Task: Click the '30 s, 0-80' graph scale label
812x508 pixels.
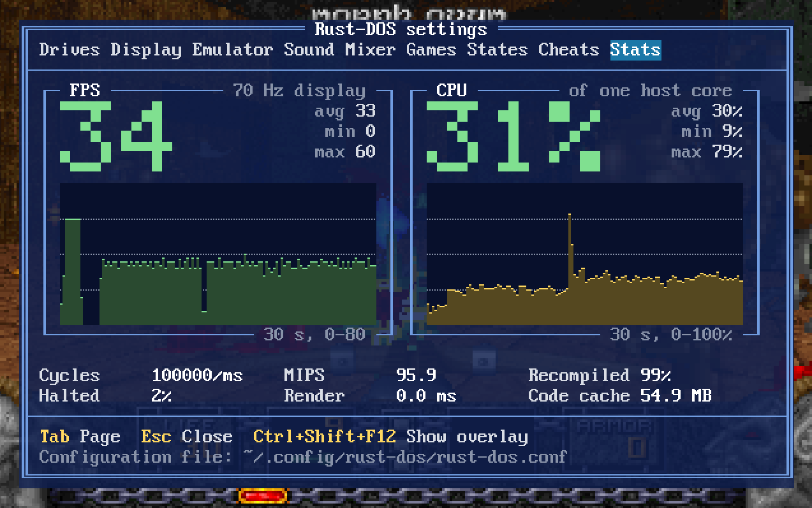Action: click(x=314, y=334)
